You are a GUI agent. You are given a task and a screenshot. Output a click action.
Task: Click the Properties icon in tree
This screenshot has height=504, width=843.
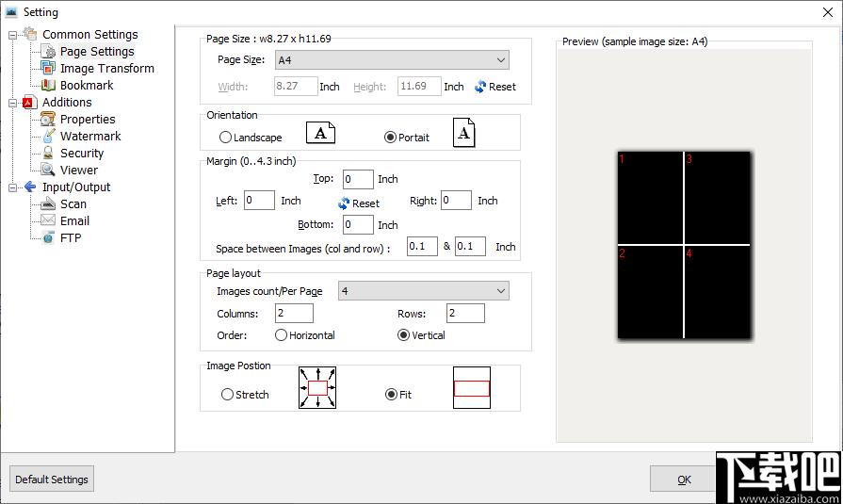click(x=48, y=119)
